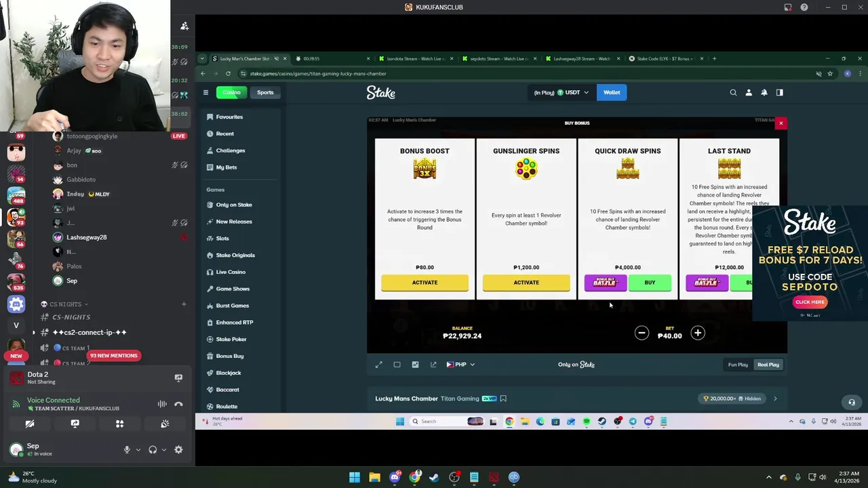The width and height of the screenshot is (868, 488).
Task: Open the Stake Wallet
Action: pyautogui.click(x=612, y=92)
